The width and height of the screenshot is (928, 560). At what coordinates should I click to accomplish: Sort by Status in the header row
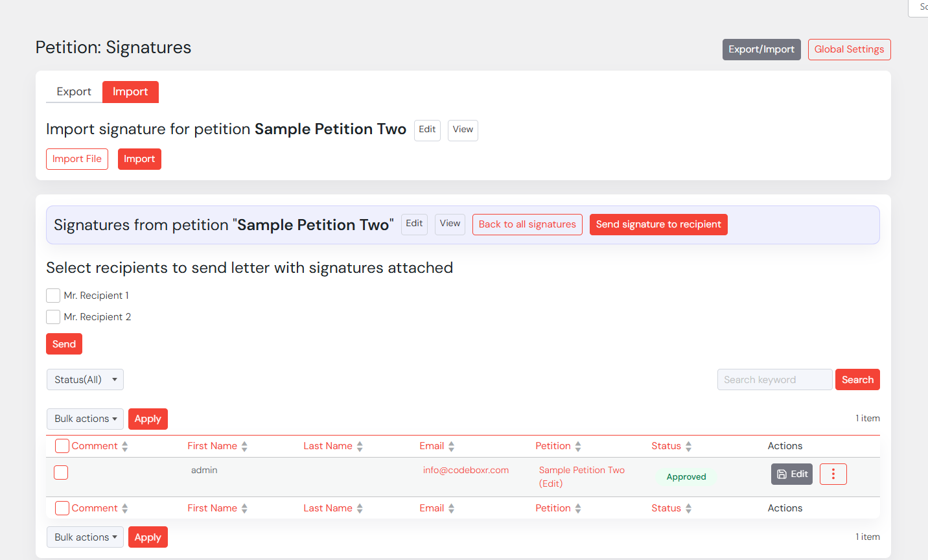(x=666, y=446)
